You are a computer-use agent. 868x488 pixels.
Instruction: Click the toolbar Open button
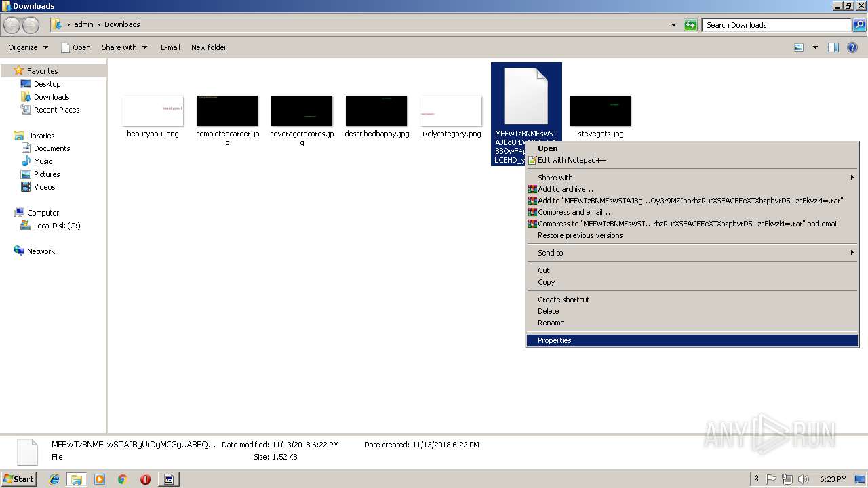click(x=75, y=47)
